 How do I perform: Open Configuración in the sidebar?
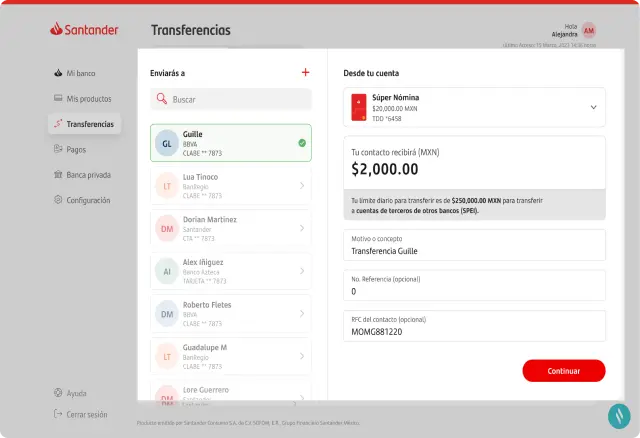click(82, 200)
